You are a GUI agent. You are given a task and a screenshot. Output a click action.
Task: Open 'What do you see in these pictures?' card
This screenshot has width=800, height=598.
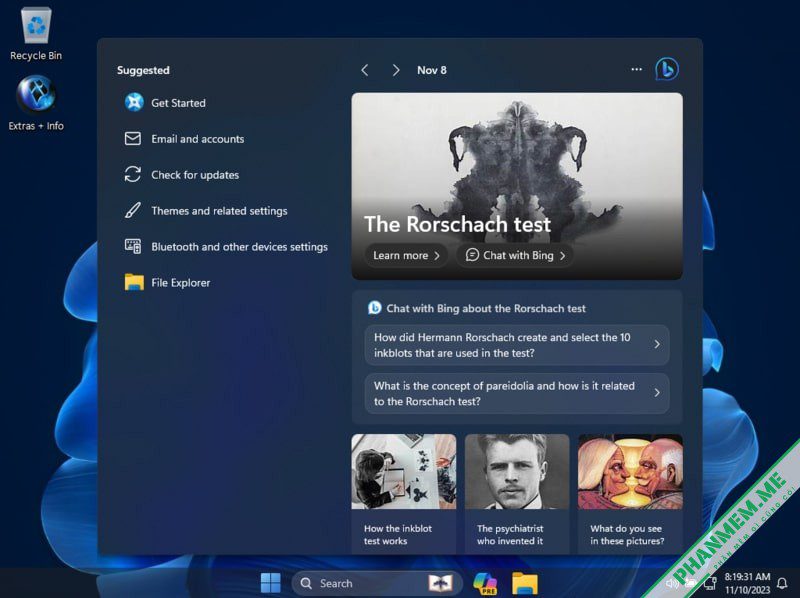coord(630,494)
